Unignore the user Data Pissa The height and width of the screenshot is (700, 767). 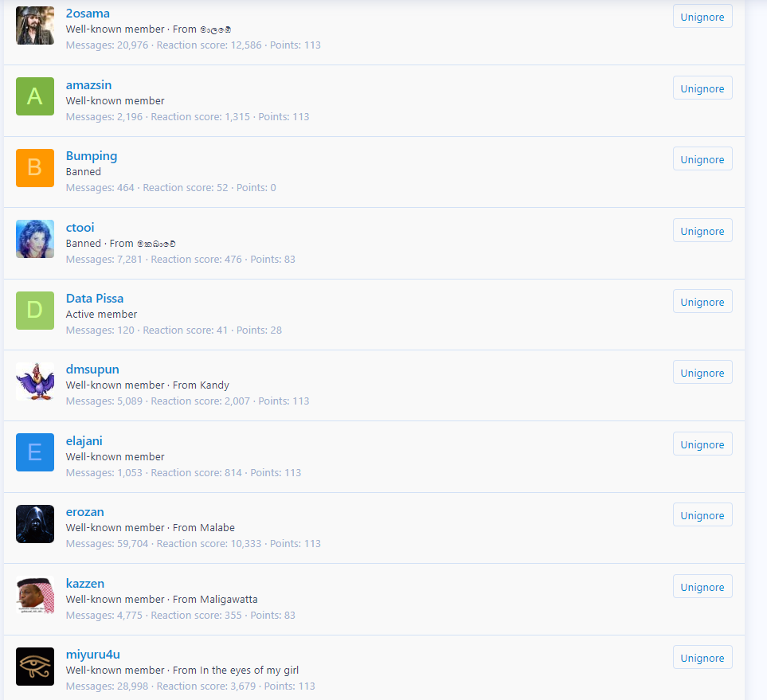pos(702,301)
